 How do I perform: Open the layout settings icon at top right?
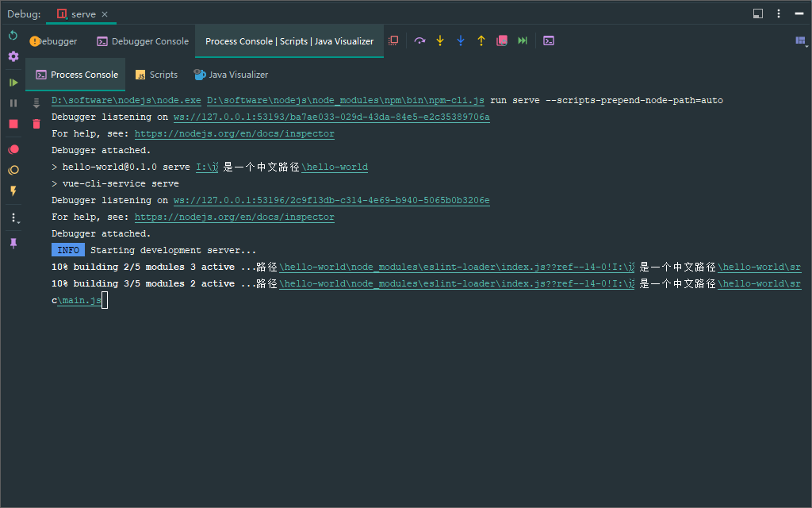pyautogui.click(x=757, y=13)
